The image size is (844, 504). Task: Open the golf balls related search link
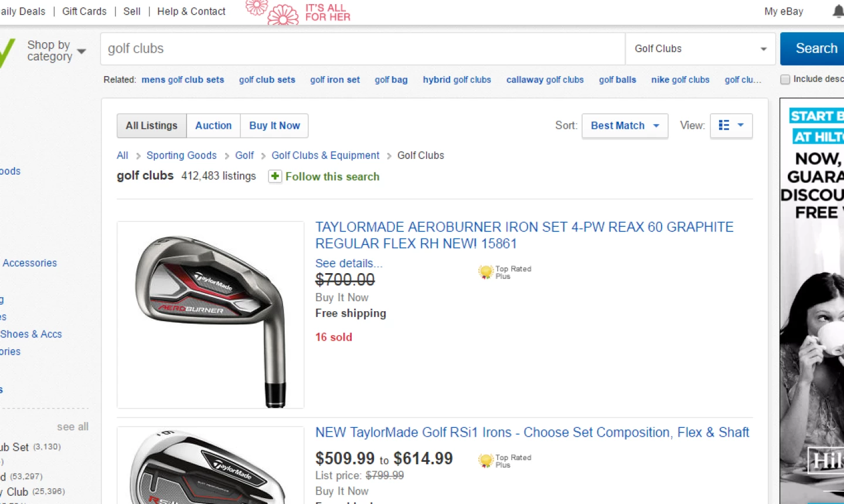pyautogui.click(x=617, y=80)
